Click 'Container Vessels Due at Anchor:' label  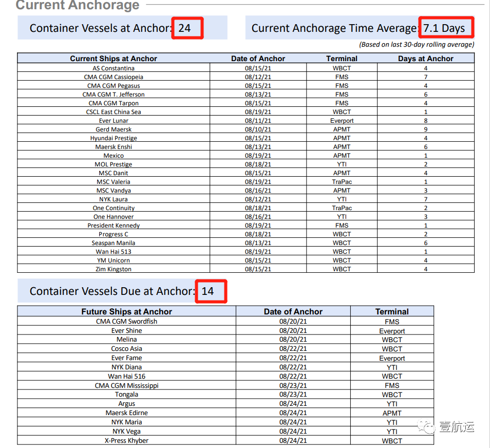click(112, 291)
